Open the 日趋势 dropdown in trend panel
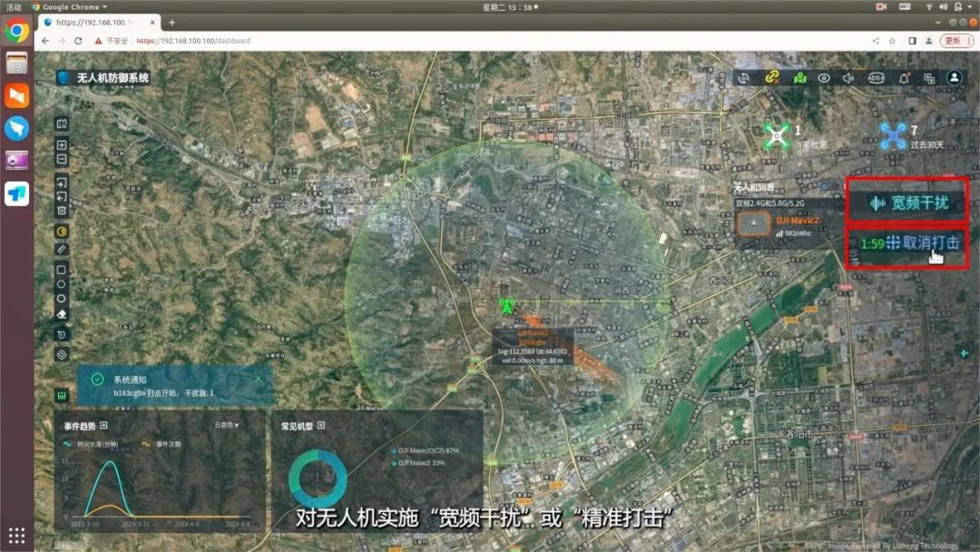This screenshot has height=552, width=980. coord(227,425)
